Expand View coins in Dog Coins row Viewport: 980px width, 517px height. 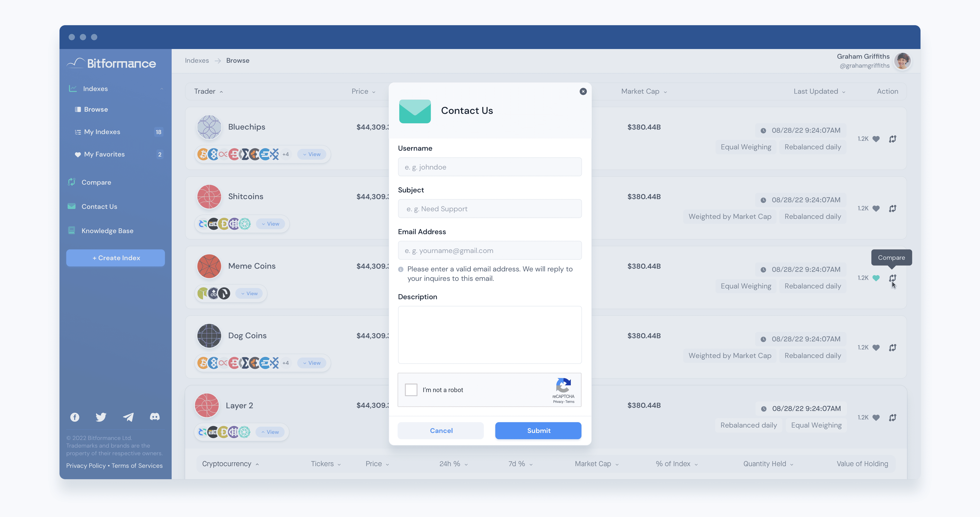point(312,363)
